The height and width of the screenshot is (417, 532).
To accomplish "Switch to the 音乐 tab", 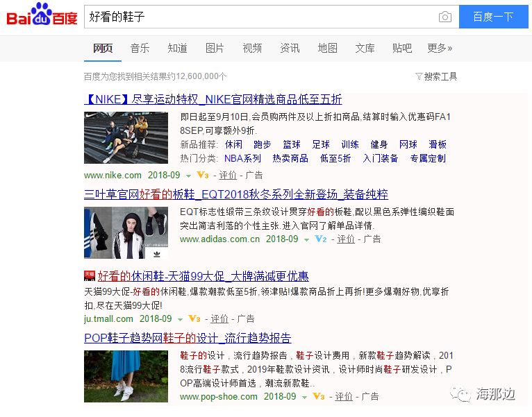I will [140, 48].
